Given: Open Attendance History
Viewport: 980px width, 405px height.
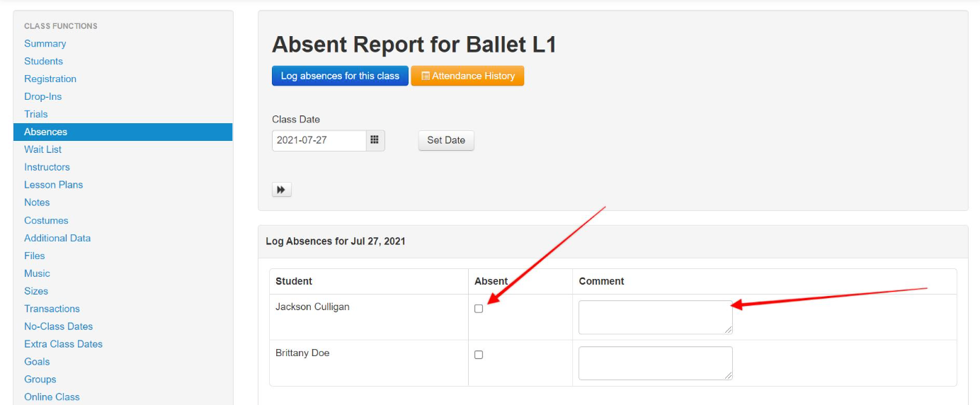Looking at the screenshot, I should point(467,76).
